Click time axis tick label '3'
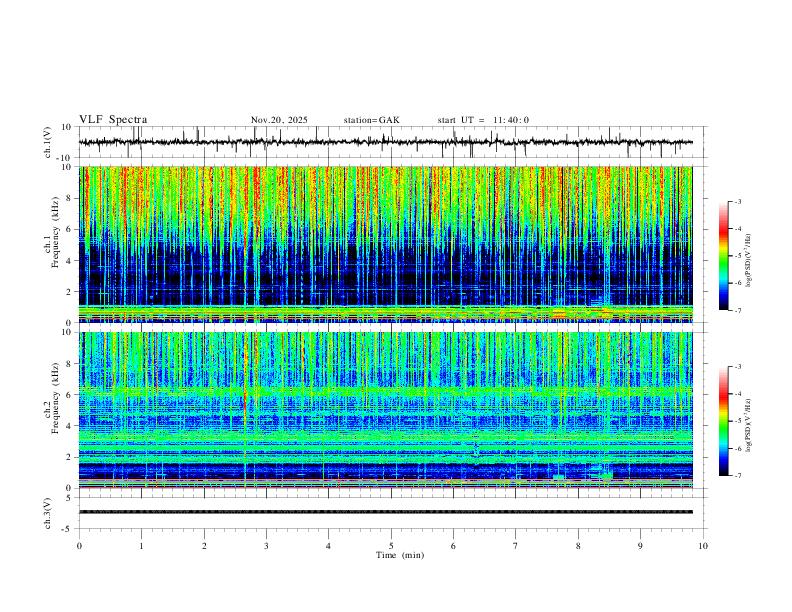792x612 pixels. point(266,546)
